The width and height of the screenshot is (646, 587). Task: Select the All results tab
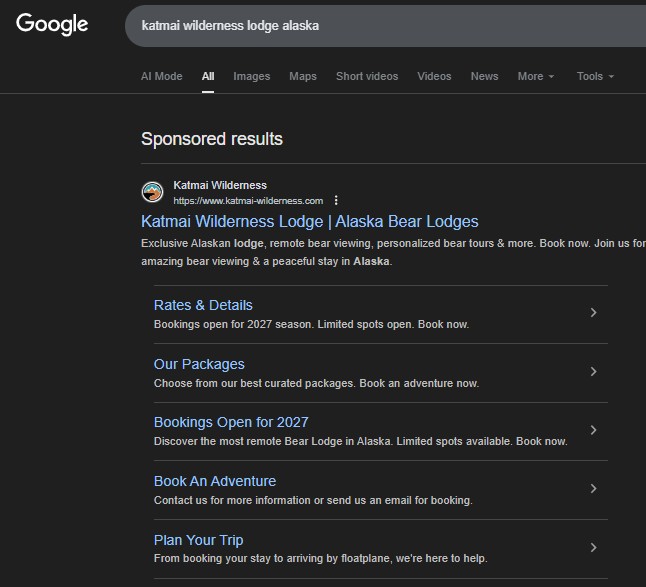click(208, 76)
